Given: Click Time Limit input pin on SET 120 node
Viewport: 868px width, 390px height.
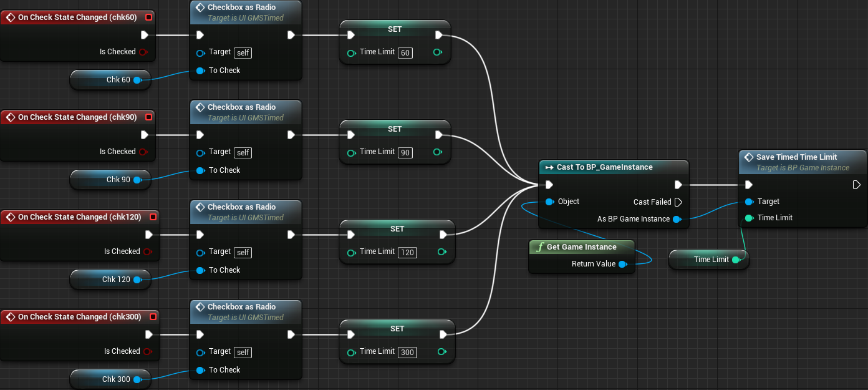Looking at the screenshot, I should (351, 251).
